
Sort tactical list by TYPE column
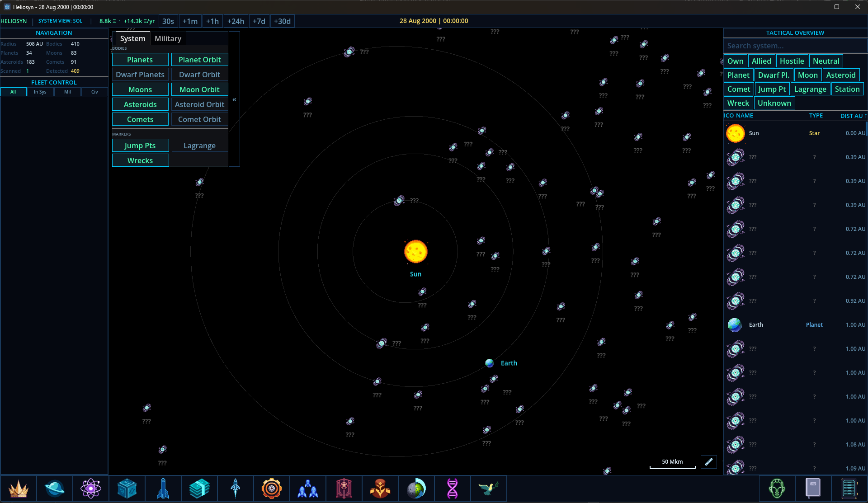click(816, 116)
